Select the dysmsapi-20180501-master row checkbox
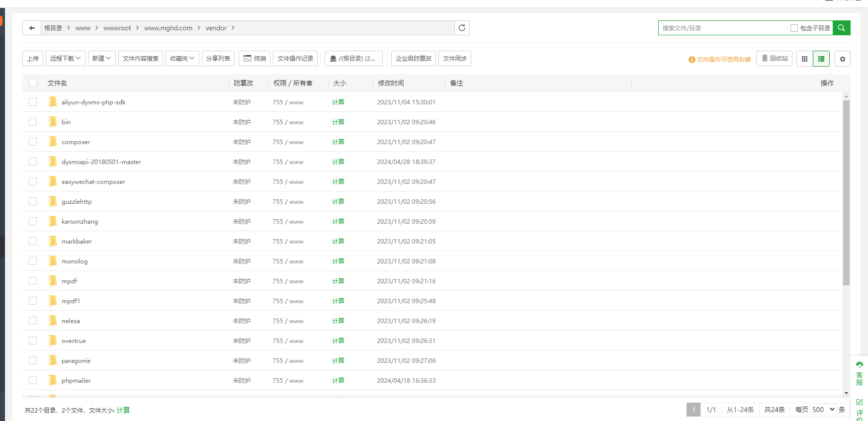This screenshot has height=421, width=868. pos(33,162)
